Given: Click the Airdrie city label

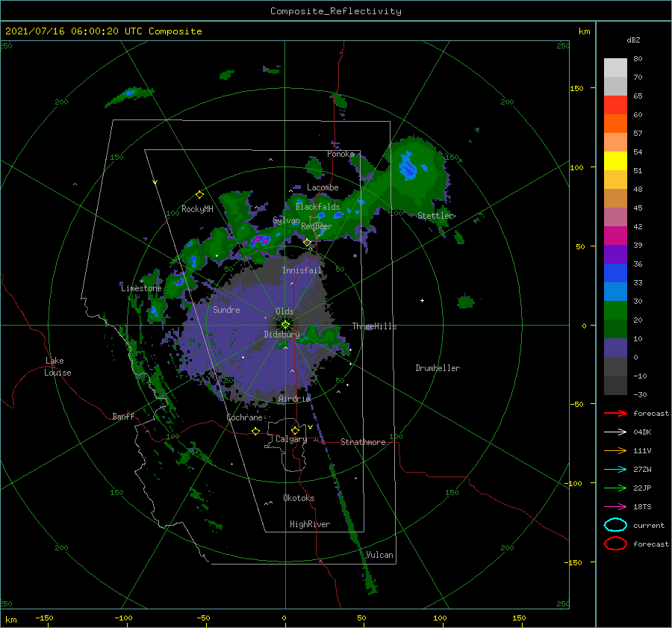Looking at the screenshot, I should [x=294, y=399].
